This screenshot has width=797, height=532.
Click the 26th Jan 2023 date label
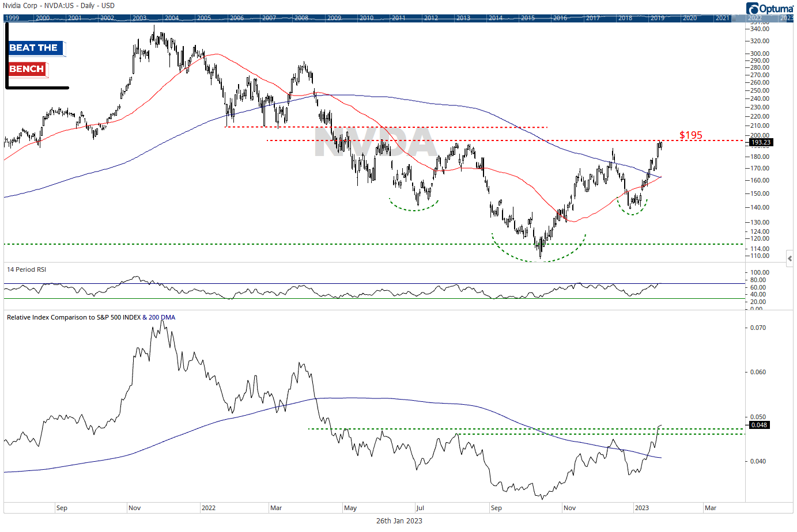(x=399, y=520)
